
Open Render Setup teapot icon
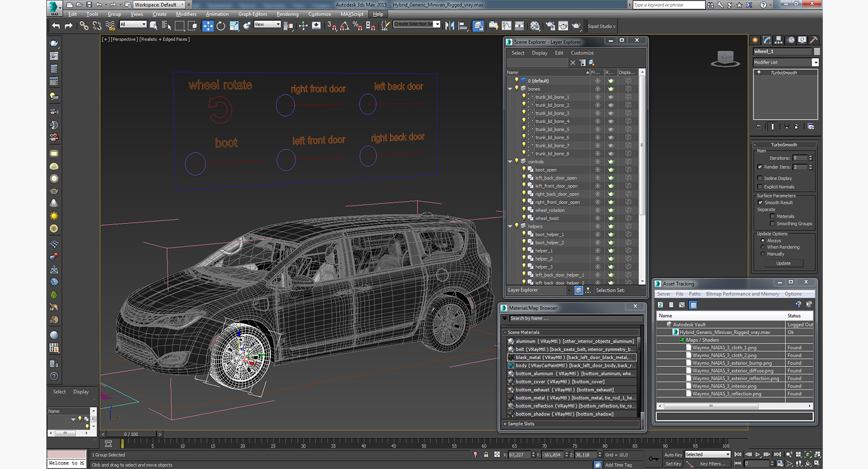pyautogui.click(x=550, y=26)
